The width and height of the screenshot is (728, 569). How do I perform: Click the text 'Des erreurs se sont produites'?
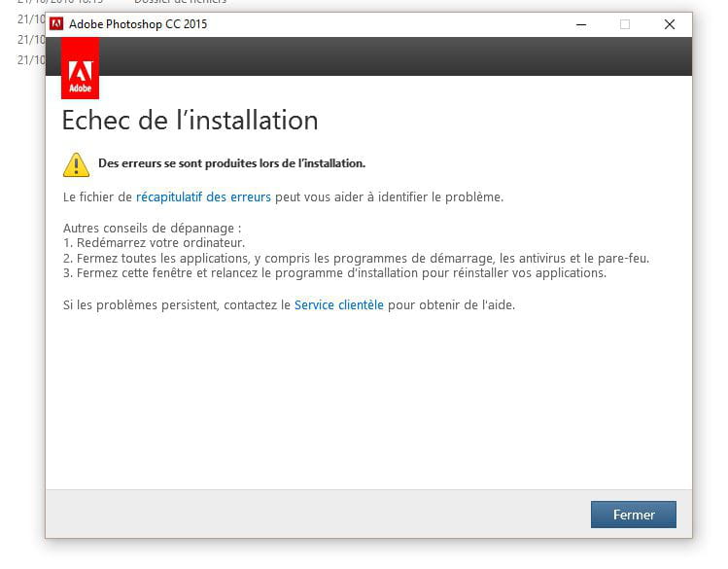[177, 163]
